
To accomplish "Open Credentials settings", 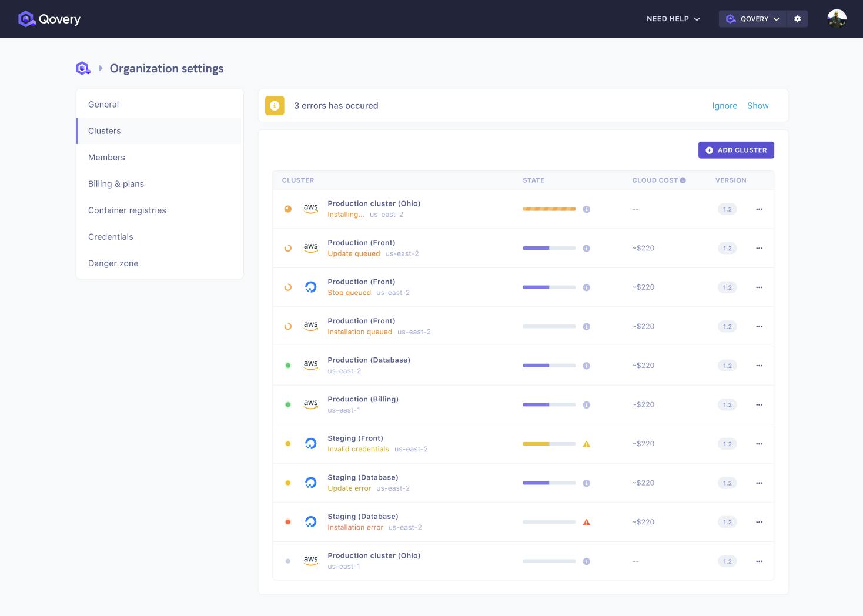I will (159, 237).
